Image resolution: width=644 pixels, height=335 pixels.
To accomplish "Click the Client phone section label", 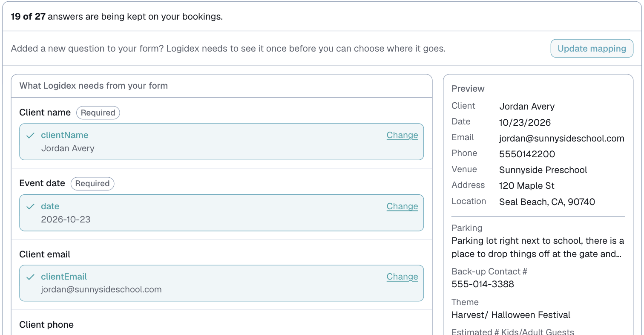I will [x=46, y=325].
